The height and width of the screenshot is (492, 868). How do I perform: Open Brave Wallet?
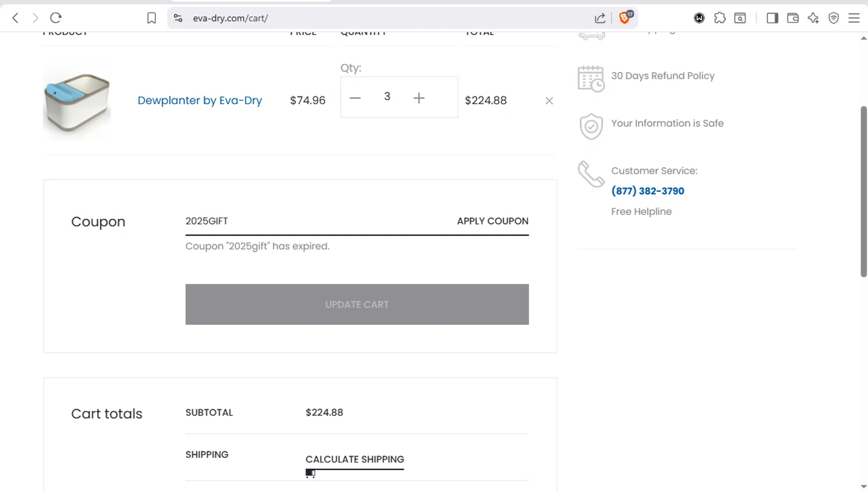793,18
